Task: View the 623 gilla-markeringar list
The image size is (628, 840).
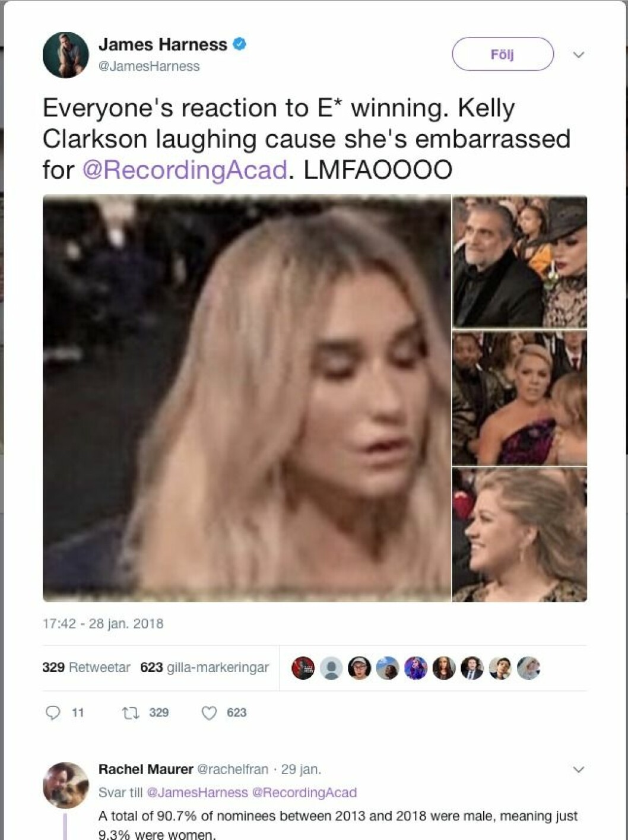Action: (204, 667)
